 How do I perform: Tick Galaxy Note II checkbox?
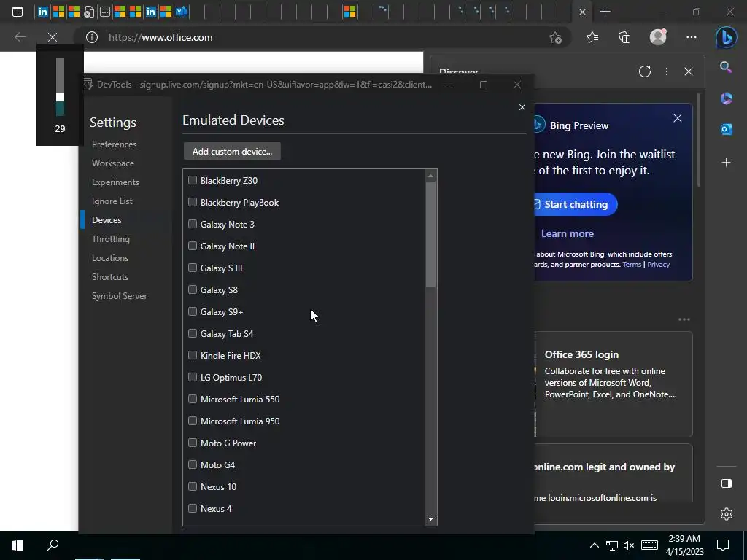193,246
